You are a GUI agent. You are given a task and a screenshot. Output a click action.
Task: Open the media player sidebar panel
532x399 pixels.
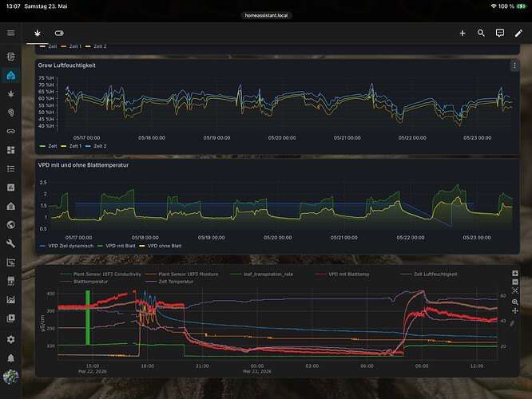click(11, 318)
